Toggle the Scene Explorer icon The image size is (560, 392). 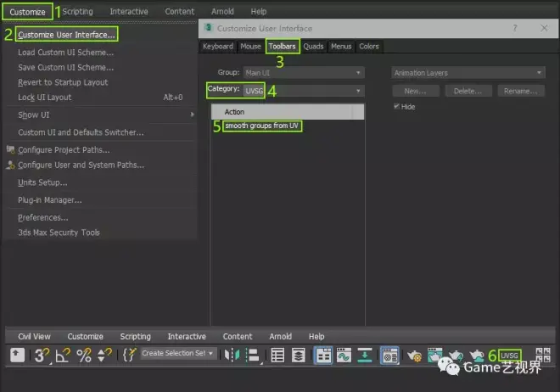click(x=277, y=356)
